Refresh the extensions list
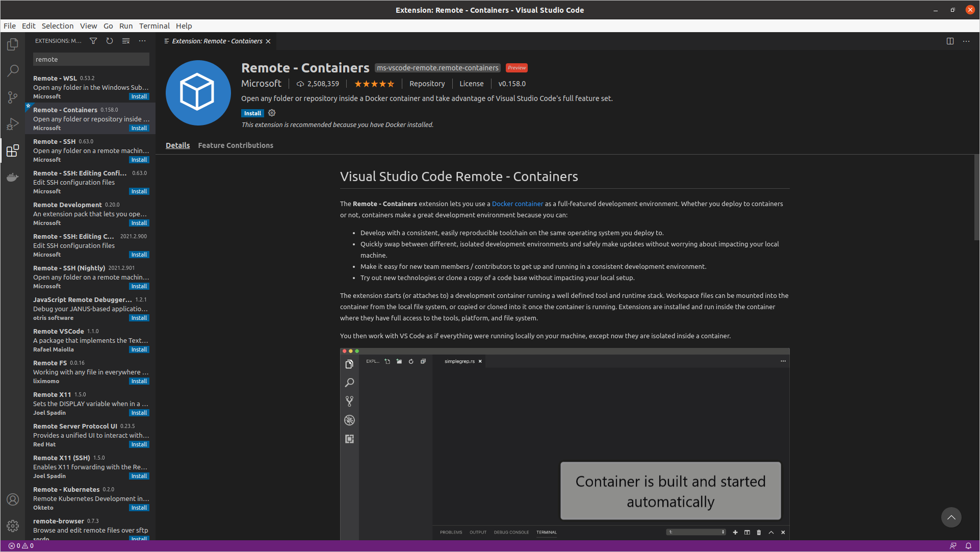980x552 pixels. [110, 41]
